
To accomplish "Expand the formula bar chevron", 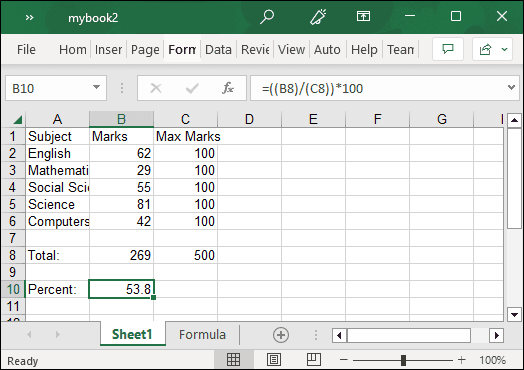I will click(511, 88).
